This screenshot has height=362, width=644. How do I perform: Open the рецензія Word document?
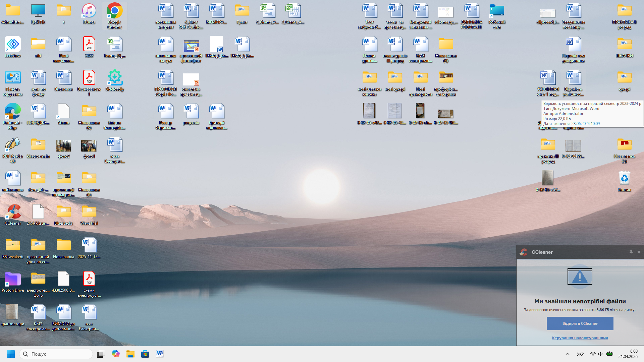(x=191, y=114)
